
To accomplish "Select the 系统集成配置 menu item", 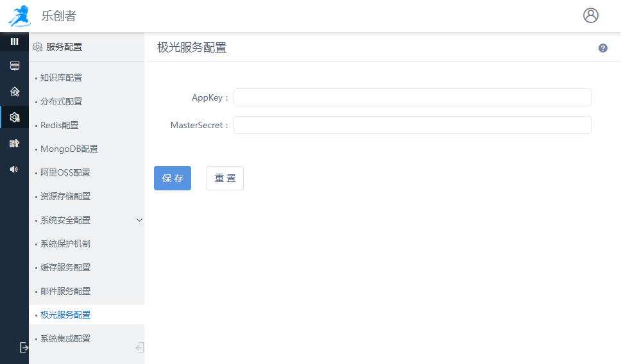I will 65,338.
